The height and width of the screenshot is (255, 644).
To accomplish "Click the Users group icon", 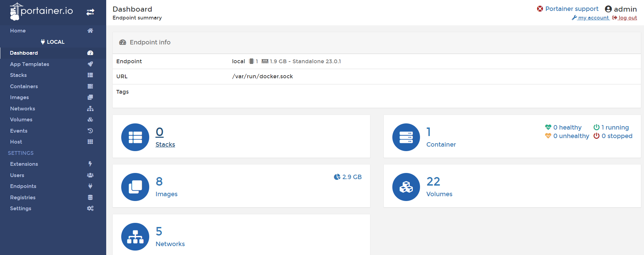I will pos(90,175).
